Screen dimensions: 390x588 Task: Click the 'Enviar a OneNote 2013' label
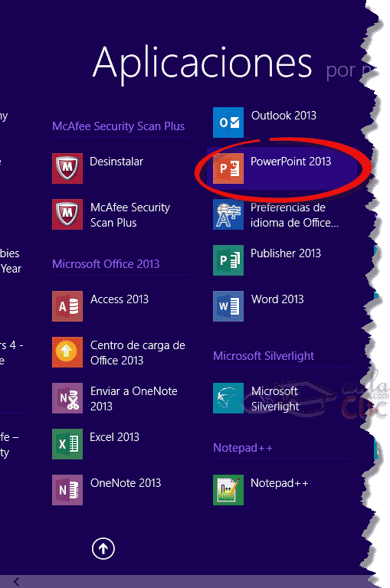pos(134,399)
